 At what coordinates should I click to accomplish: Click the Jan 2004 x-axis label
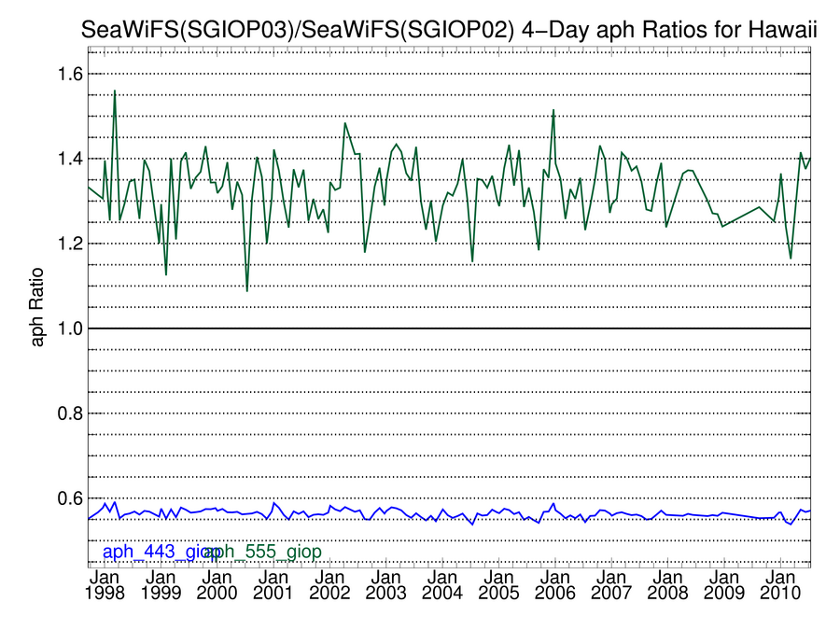442,585
